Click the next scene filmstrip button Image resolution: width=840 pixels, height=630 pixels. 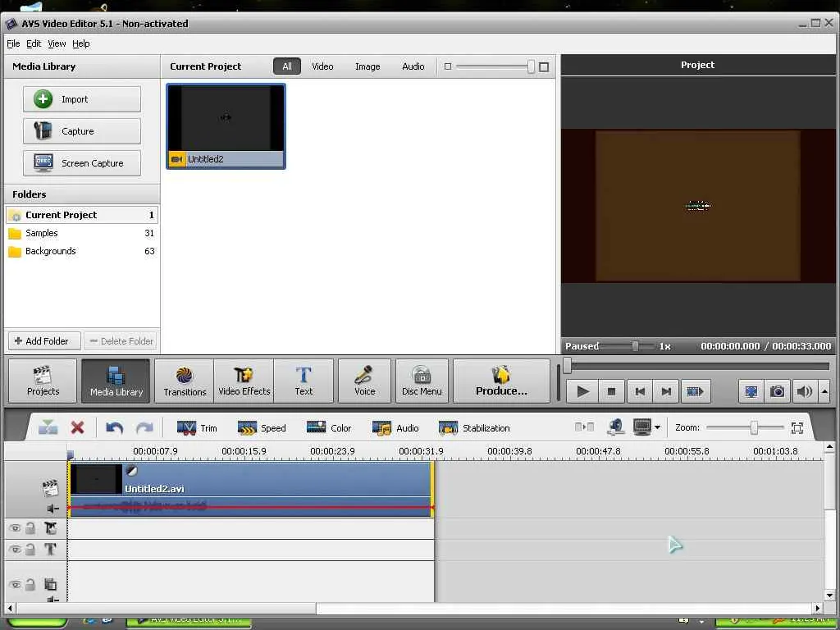click(x=695, y=391)
